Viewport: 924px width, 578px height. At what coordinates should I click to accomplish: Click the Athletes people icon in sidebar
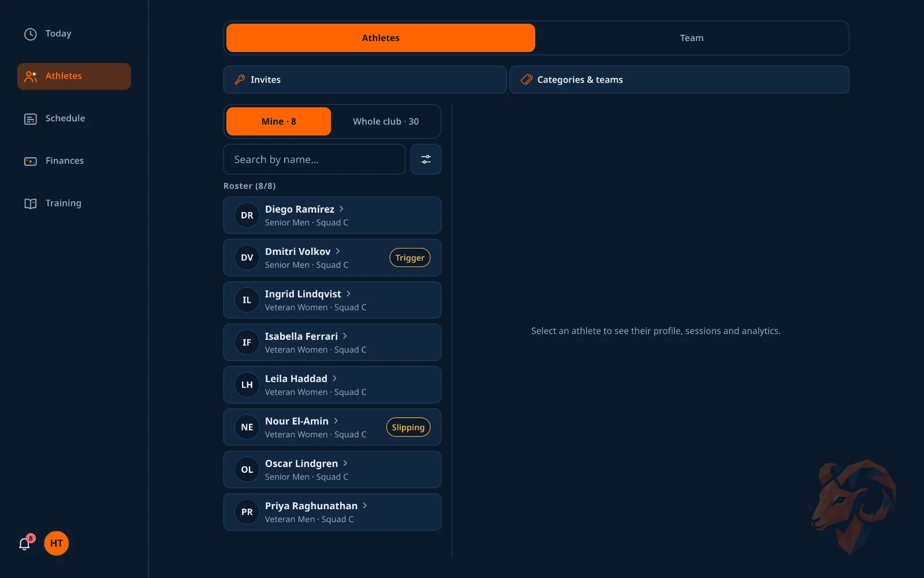tap(31, 76)
